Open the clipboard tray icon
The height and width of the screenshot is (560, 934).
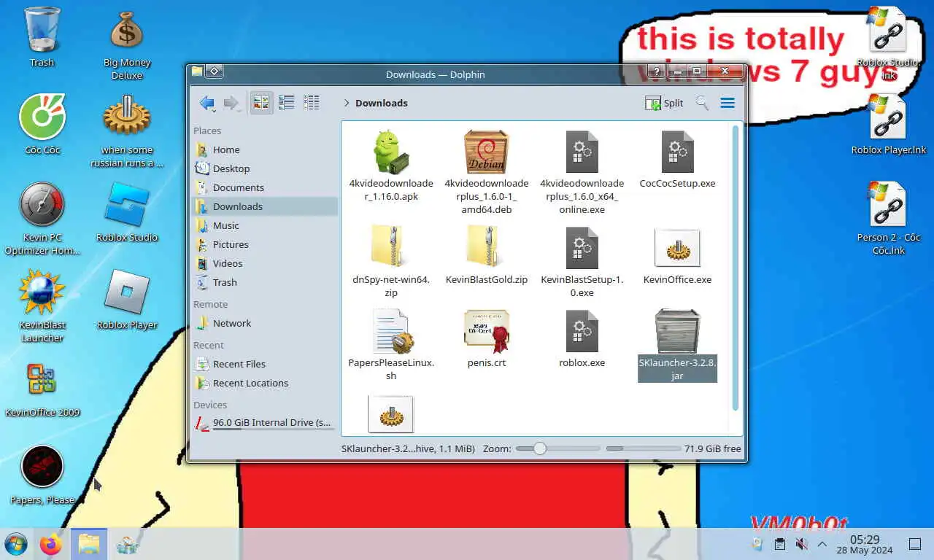tap(779, 544)
